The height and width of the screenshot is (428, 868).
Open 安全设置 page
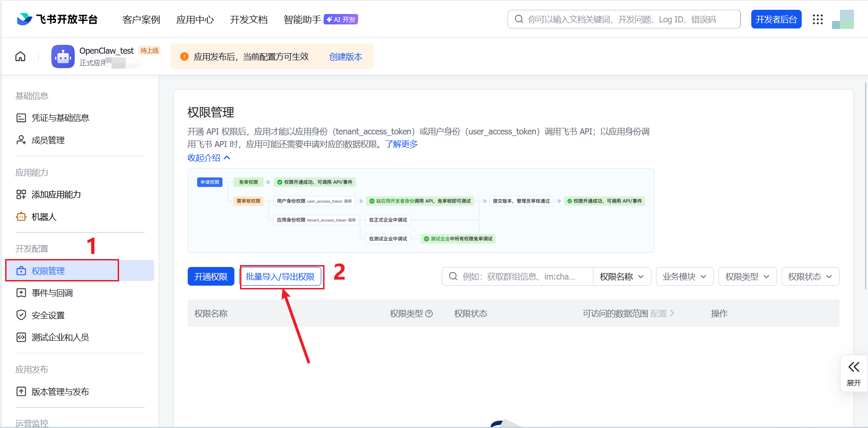point(47,315)
